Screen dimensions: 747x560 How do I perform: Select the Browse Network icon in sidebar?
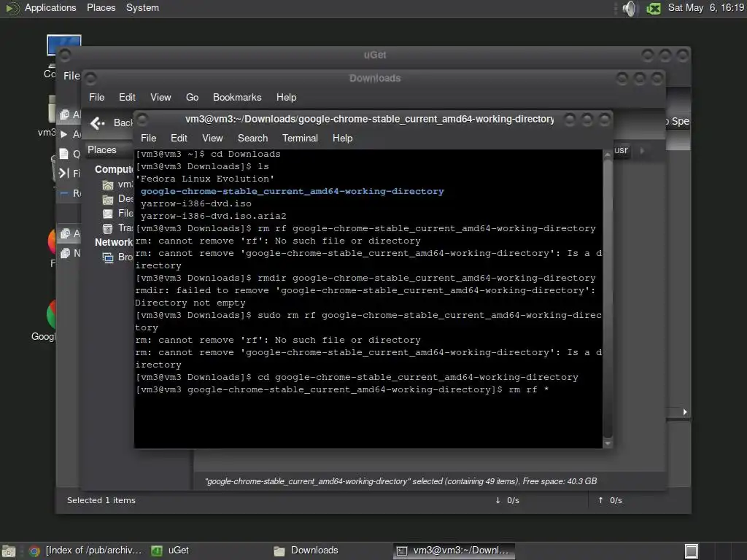click(x=108, y=257)
